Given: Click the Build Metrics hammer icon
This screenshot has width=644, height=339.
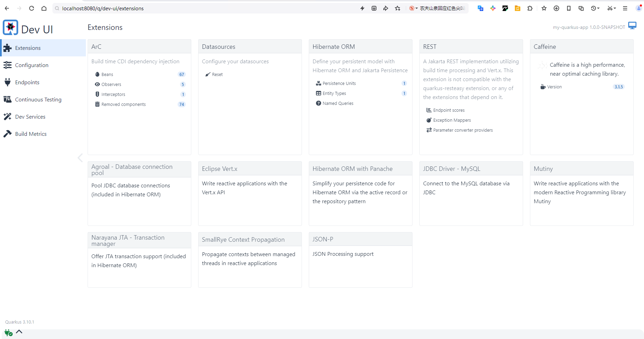Looking at the screenshot, I should coord(8,134).
